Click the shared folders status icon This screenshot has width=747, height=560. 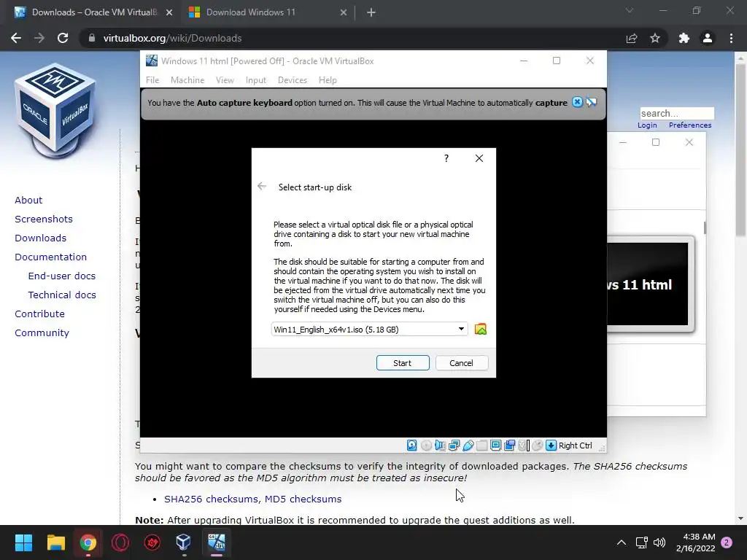[x=481, y=446]
